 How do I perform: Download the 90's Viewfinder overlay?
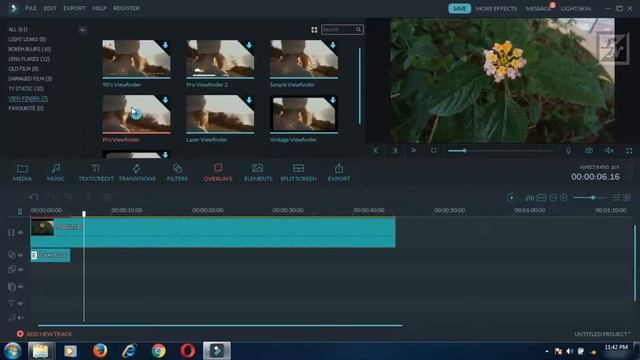point(165,45)
